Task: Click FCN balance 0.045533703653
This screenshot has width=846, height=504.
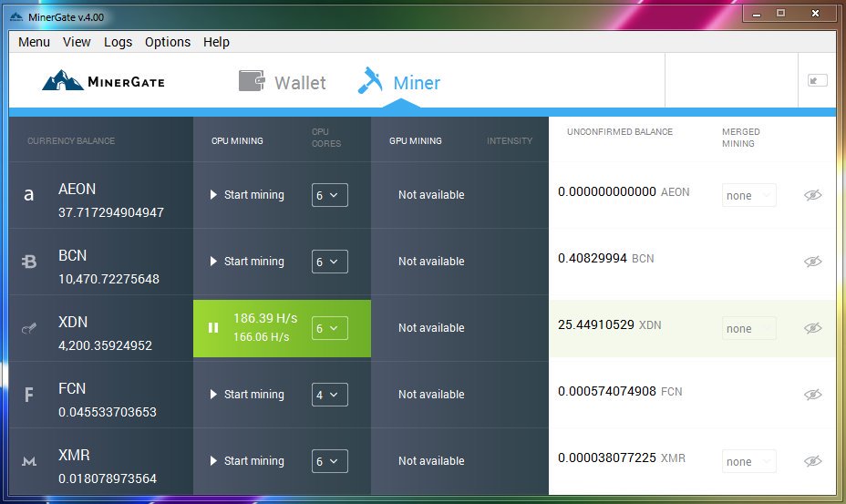Action: (x=108, y=412)
